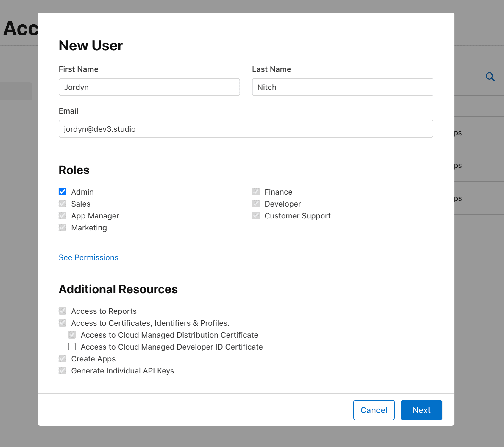Click the Cancel button

(374, 410)
